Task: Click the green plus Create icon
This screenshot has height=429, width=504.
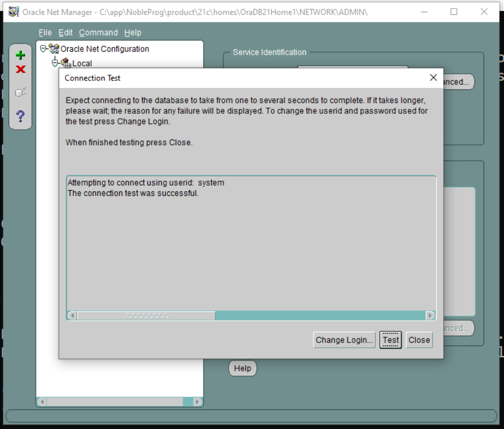Action: click(x=20, y=55)
